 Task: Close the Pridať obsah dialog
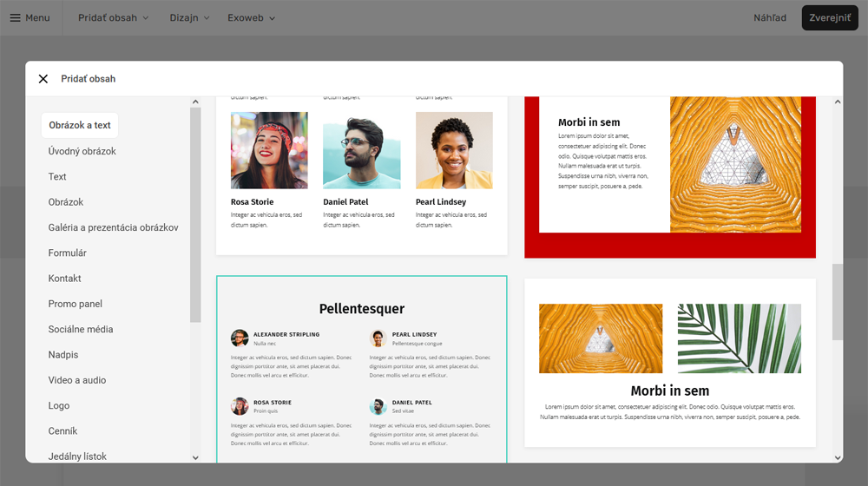click(x=43, y=79)
